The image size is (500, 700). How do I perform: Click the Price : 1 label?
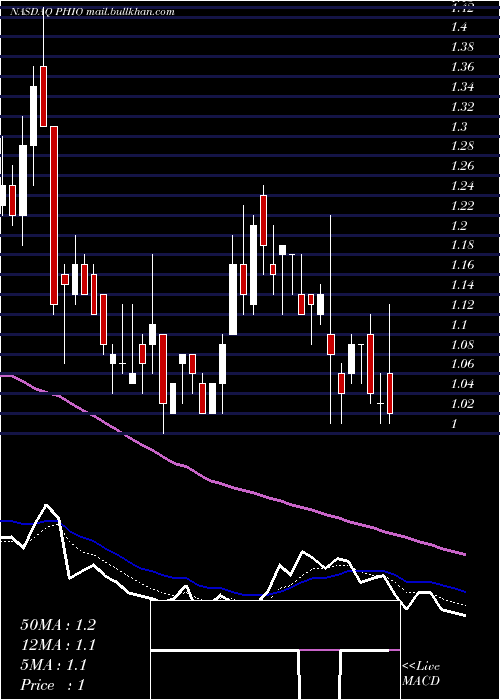pyautogui.click(x=52, y=685)
